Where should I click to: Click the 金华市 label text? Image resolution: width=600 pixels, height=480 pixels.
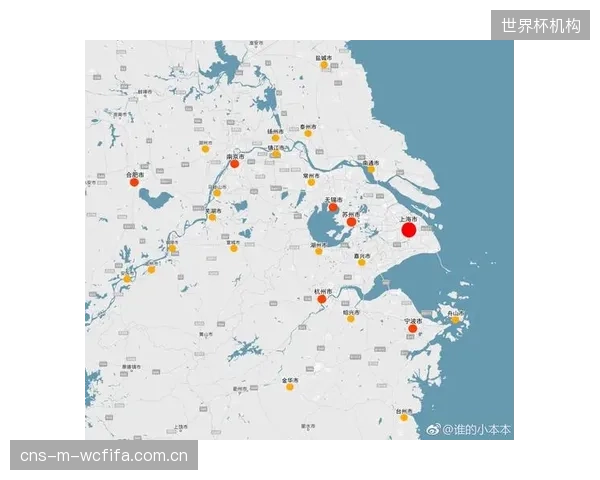290,380
